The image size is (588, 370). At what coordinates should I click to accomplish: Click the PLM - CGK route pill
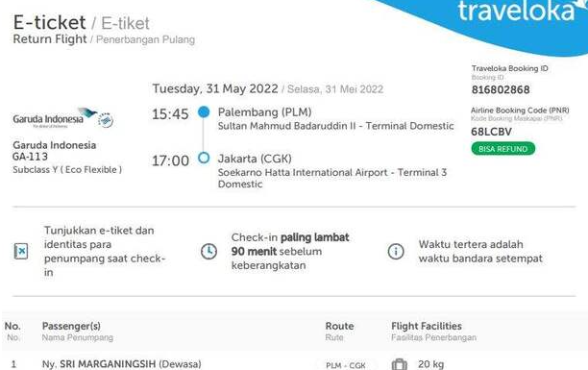345,365
